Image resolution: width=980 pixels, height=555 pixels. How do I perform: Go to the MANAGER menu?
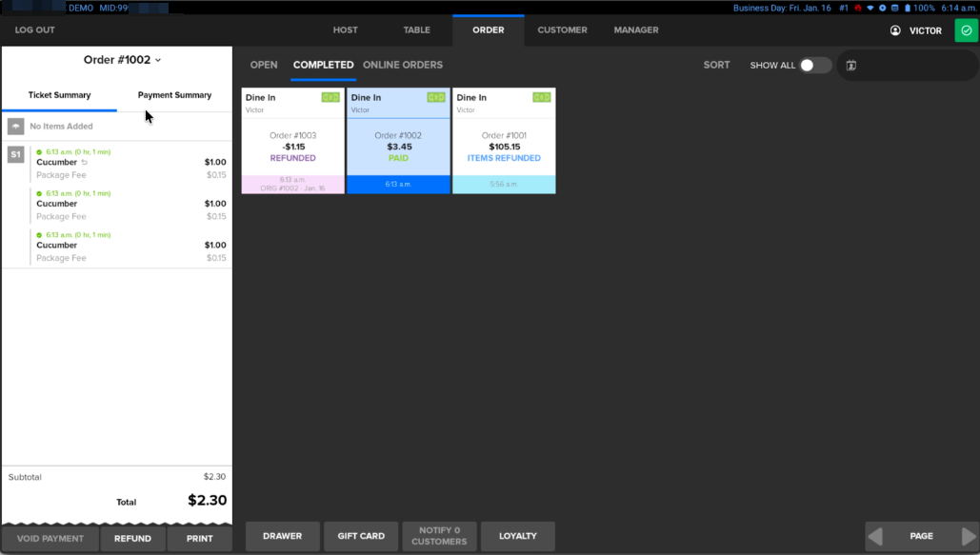pyautogui.click(x=636, y=30)
